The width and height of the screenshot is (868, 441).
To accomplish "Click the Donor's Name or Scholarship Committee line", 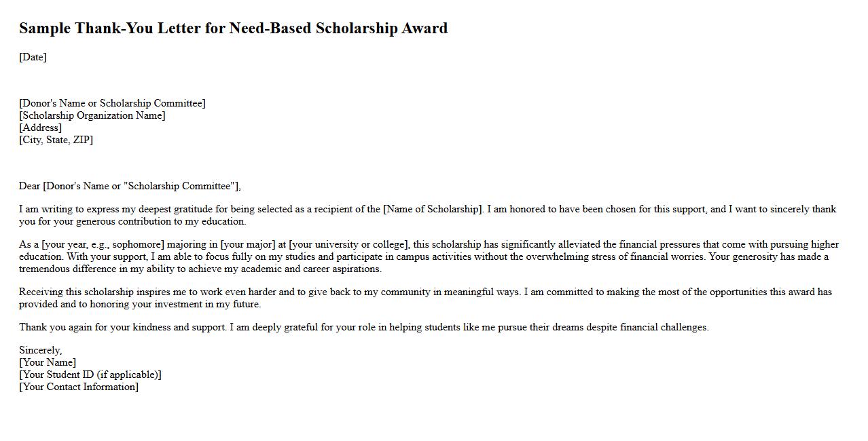I will coord(112,103).
